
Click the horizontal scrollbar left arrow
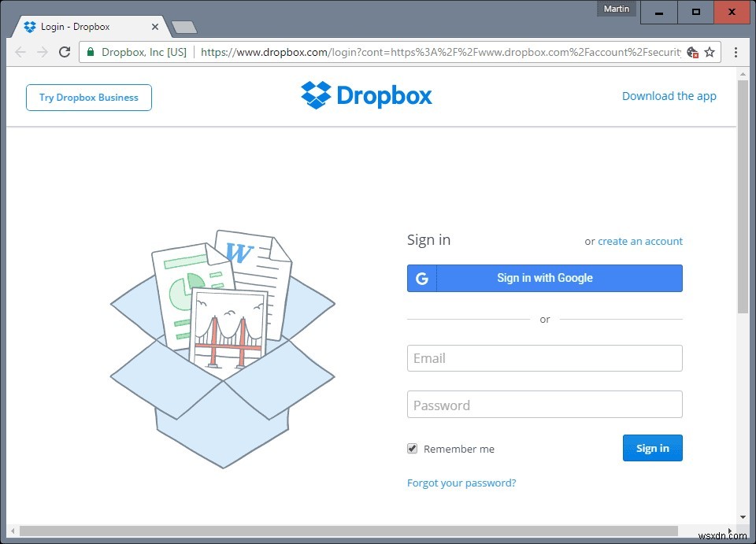[x=13, y=531]
